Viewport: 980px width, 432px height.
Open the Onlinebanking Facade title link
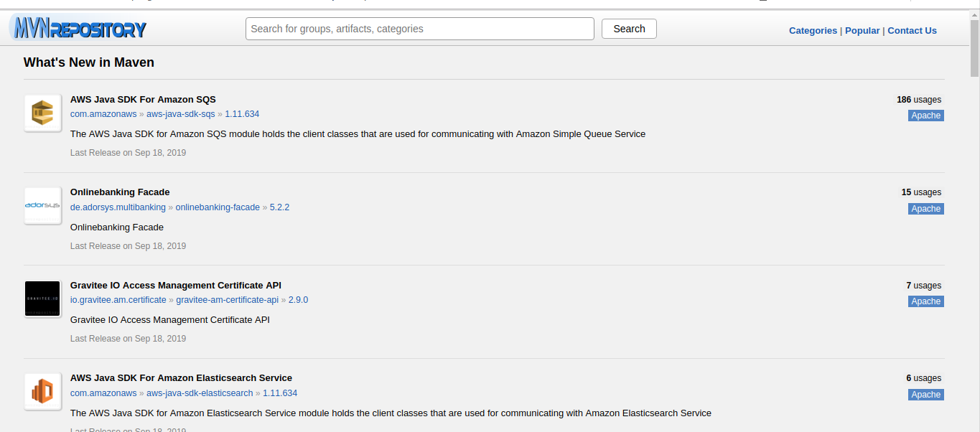point(120,192)
